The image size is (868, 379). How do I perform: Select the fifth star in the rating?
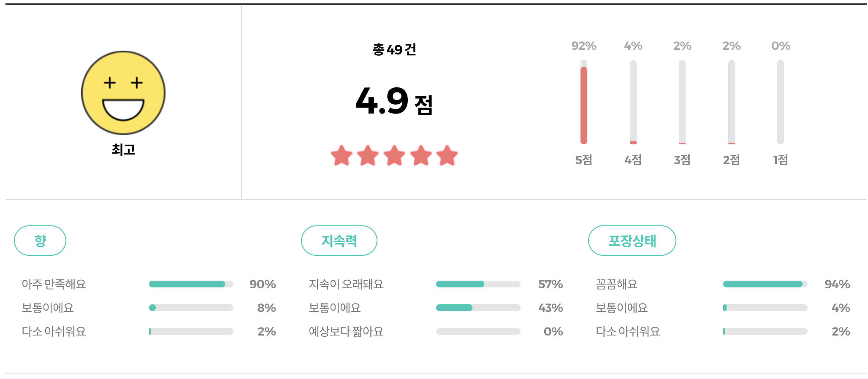click(x=446, y=155)
